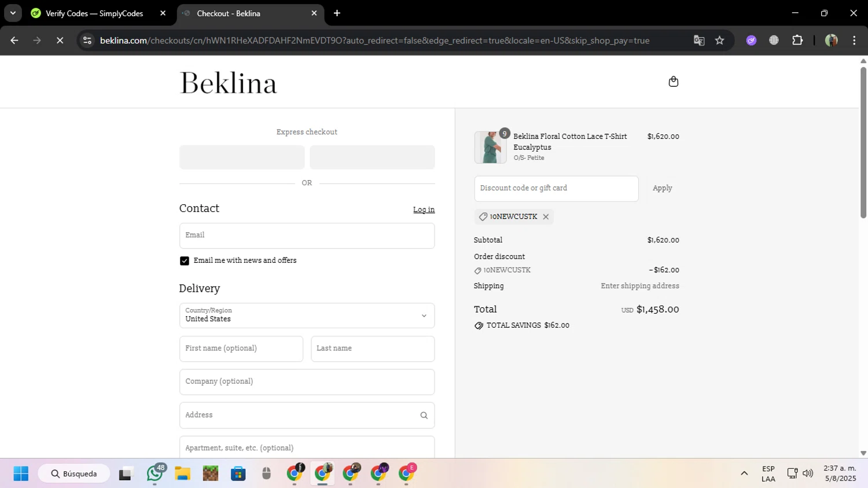Remove the 10NEWCUSTK discount code
The width and height of the screenshot is (868, 488).
click(546, 217)
